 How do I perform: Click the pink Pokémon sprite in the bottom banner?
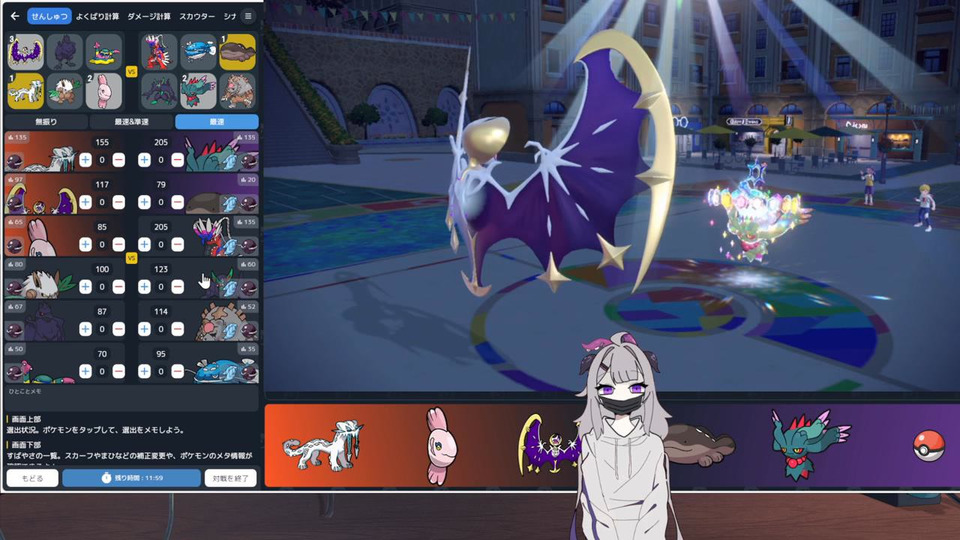pyautogui.click(x=441, y=446)
